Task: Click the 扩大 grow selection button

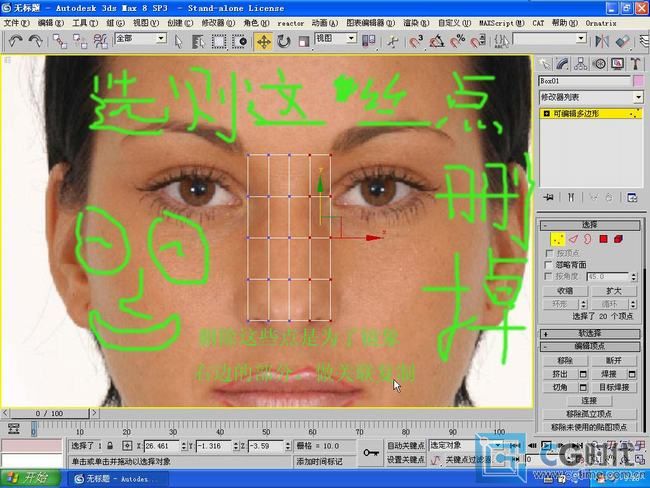Action: 613,291
